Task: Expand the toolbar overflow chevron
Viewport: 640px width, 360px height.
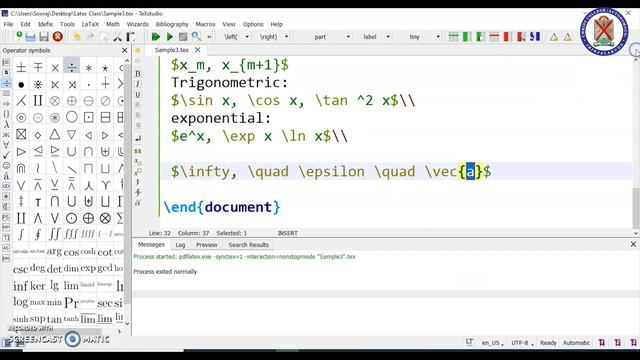Action: [209, 37]
